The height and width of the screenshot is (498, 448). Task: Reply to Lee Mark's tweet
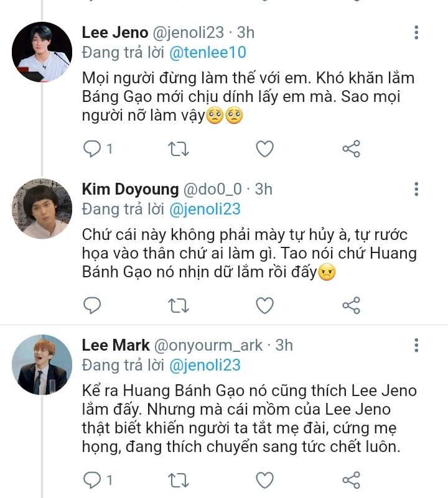[92, 479]
